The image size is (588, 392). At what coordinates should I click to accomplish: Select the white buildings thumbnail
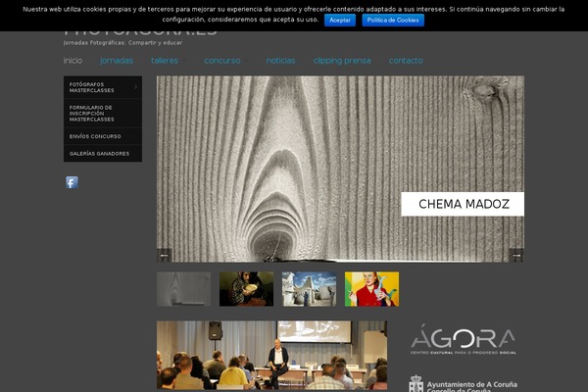(309, 289)
